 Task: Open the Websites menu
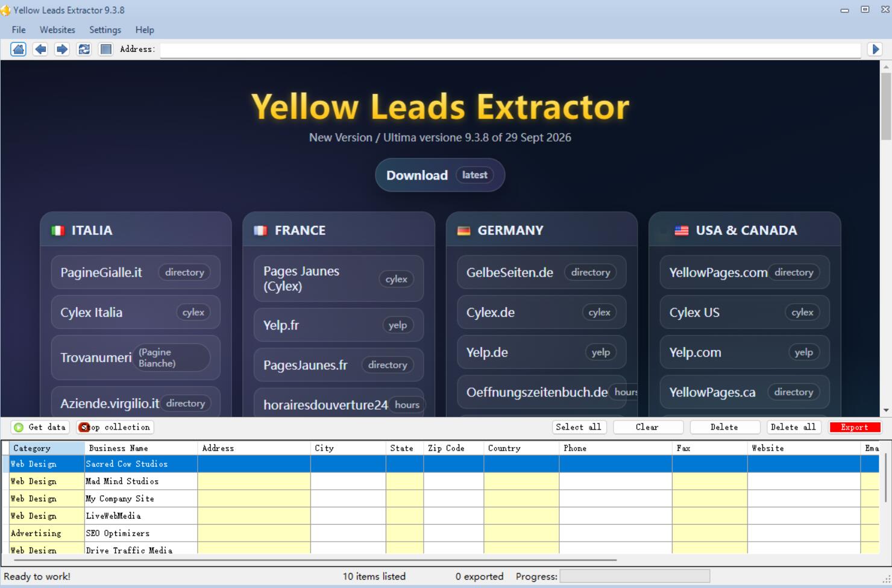pyautogui.click(x=57, y=30)
